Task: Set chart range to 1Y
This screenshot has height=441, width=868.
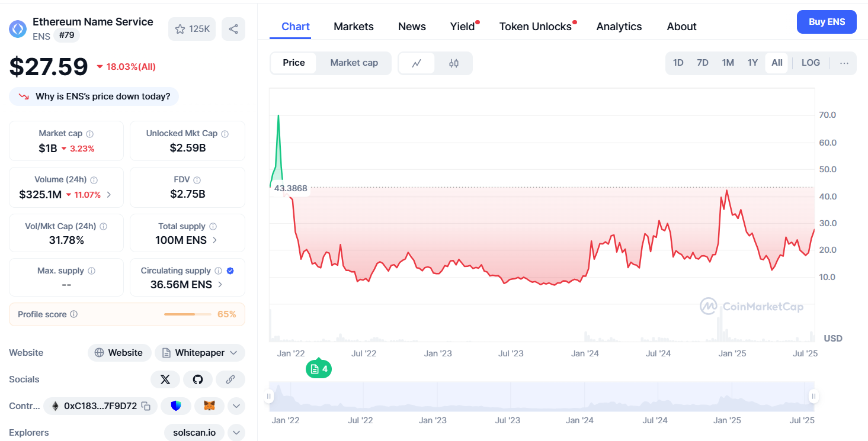Action: (752, 63)
